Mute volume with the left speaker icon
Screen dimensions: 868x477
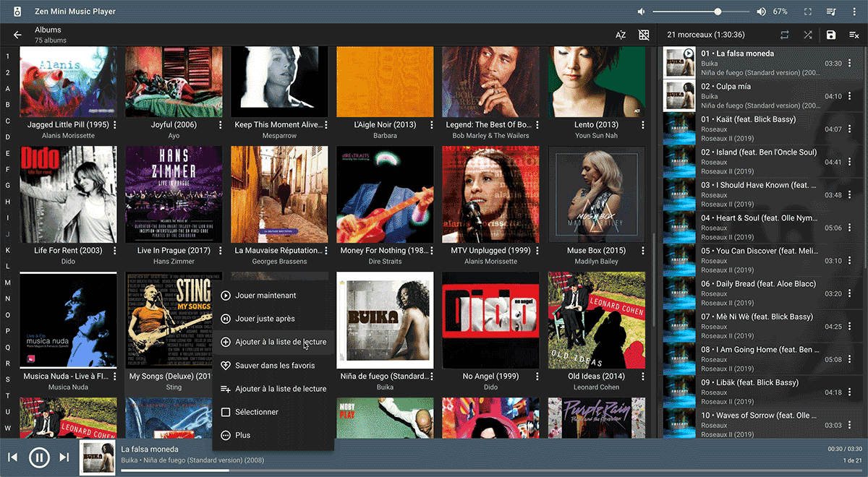click(x=642, y=12)
